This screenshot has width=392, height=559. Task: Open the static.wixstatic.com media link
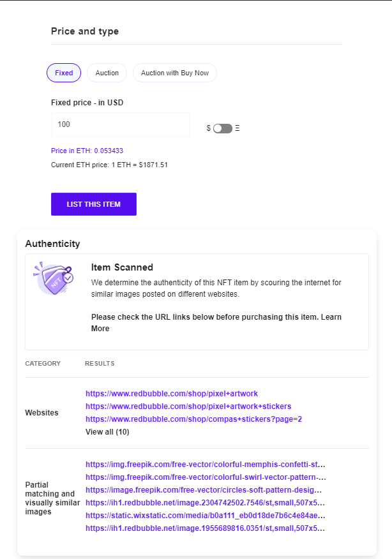(x=206, y=516)
